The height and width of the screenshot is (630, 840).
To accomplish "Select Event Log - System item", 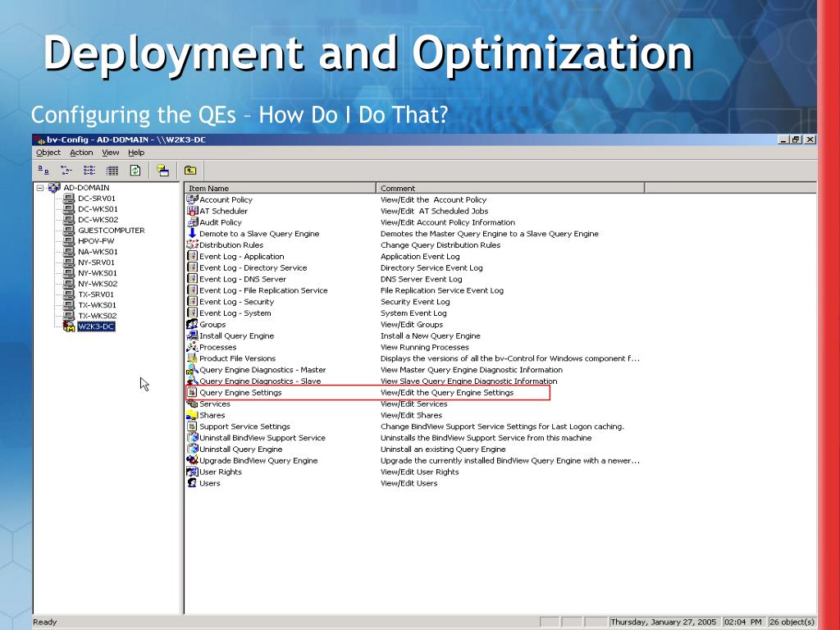I will (235, 313).
